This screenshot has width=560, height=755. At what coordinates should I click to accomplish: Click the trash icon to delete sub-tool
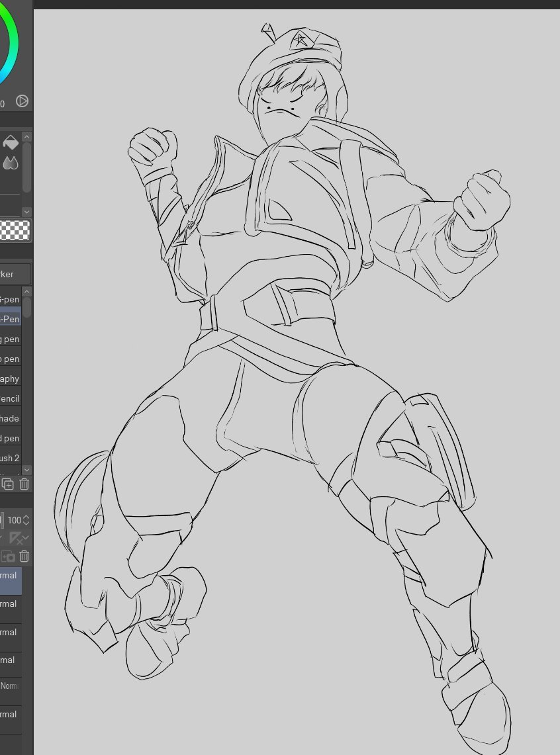[x=23, y=484]
